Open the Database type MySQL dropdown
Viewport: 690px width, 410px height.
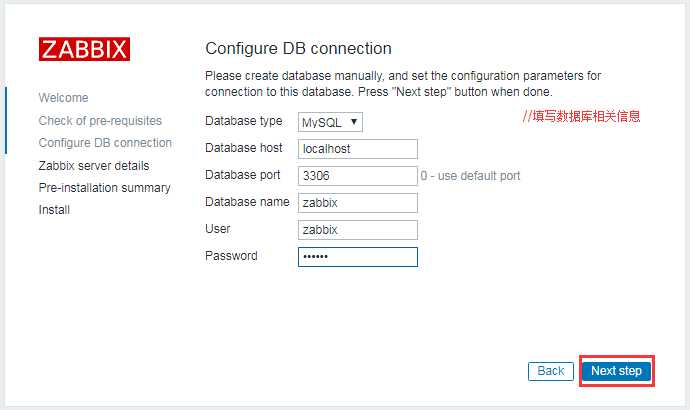click(x=330, y=122)
